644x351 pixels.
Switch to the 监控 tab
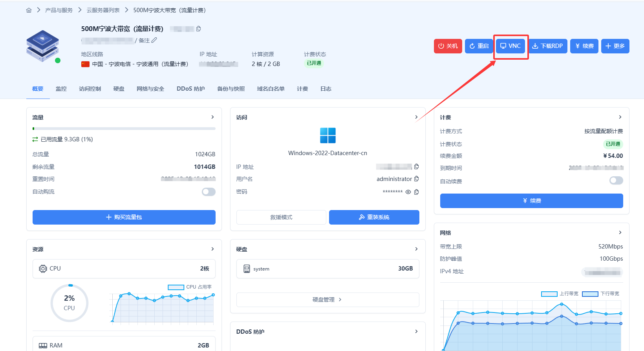pos(61,89)
